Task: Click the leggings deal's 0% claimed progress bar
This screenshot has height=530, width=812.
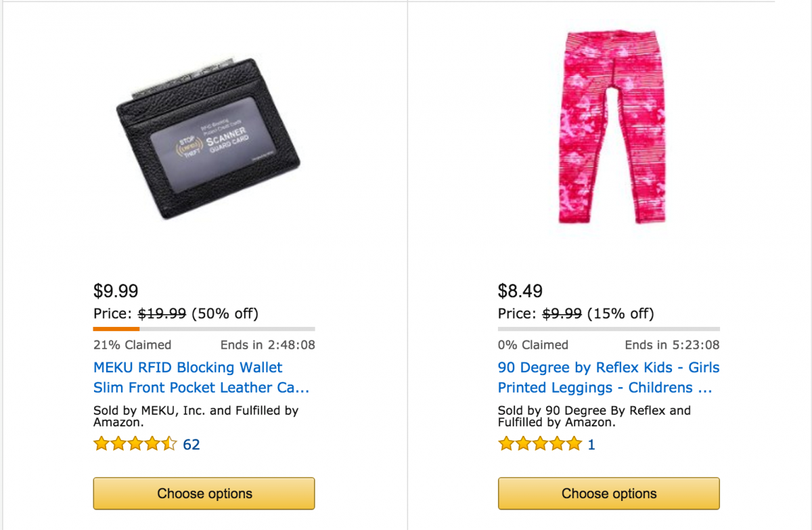Action: 609,329
